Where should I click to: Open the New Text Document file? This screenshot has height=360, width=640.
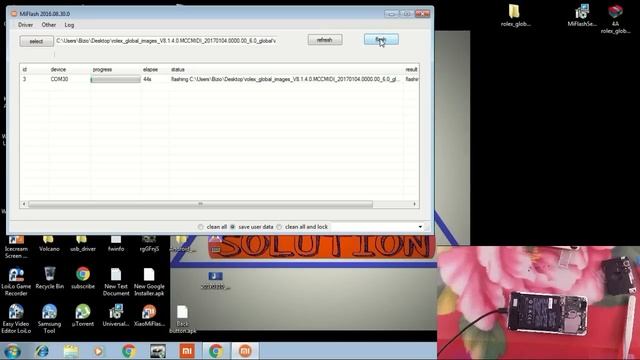[x=116, y=282]
